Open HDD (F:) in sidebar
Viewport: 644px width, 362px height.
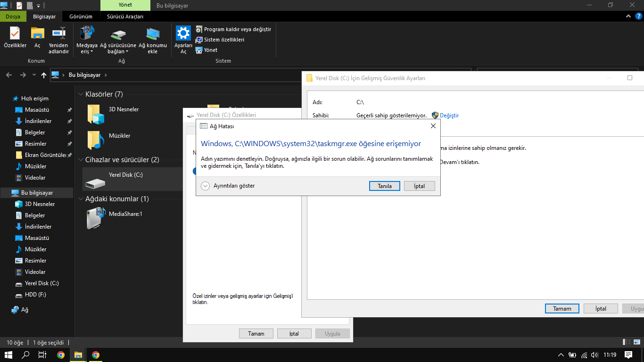(x=35, y=295)
